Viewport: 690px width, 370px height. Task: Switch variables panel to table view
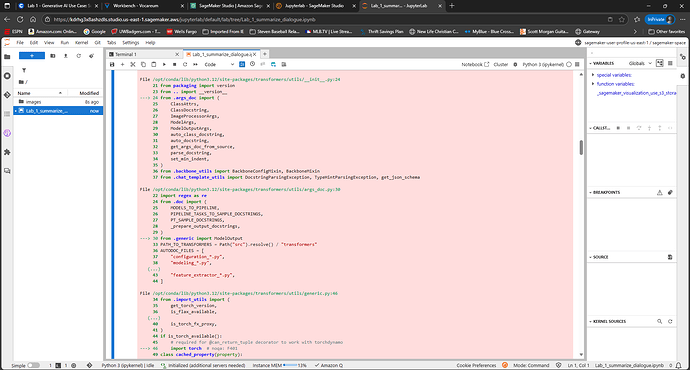click(x=670, y=63)
